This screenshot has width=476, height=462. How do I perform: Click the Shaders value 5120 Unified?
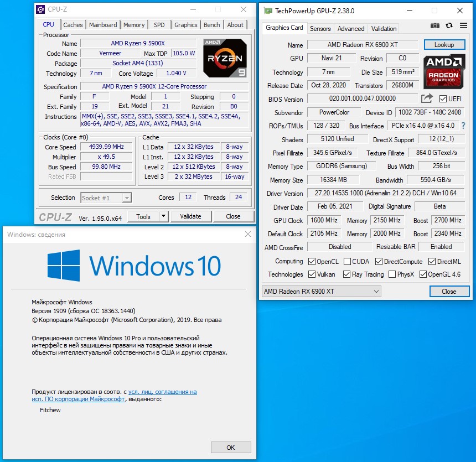[337, 139]
